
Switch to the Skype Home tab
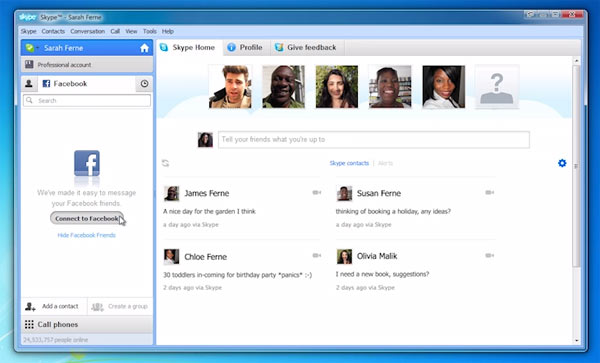(x=189, y=47)
